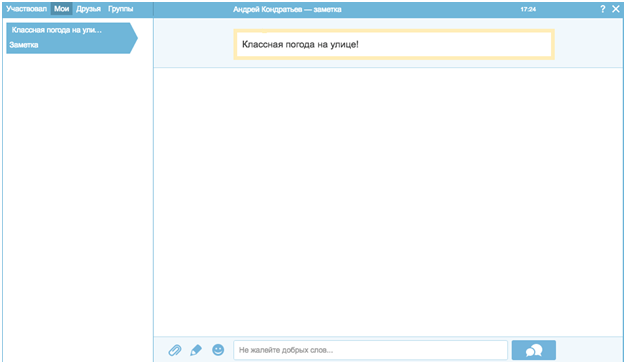
Task: Select the 'Классная погода на ули...' discussion
Action: 72,38
